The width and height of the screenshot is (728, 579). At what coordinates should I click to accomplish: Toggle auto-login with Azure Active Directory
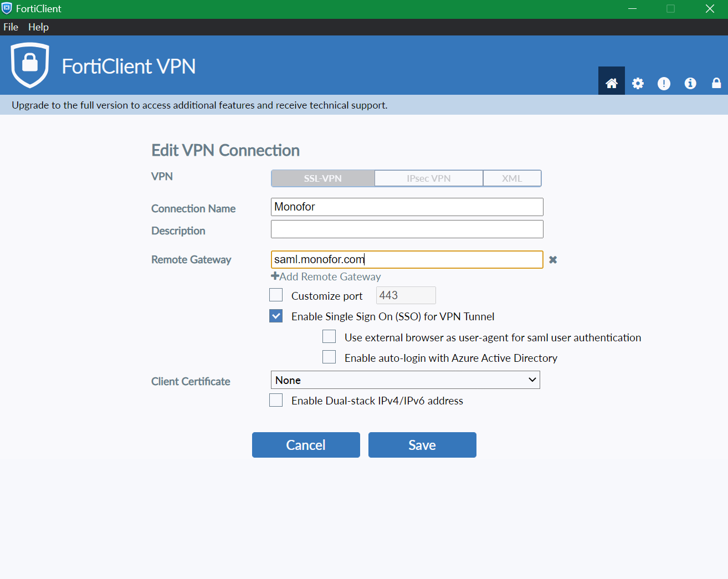[329, 357]
